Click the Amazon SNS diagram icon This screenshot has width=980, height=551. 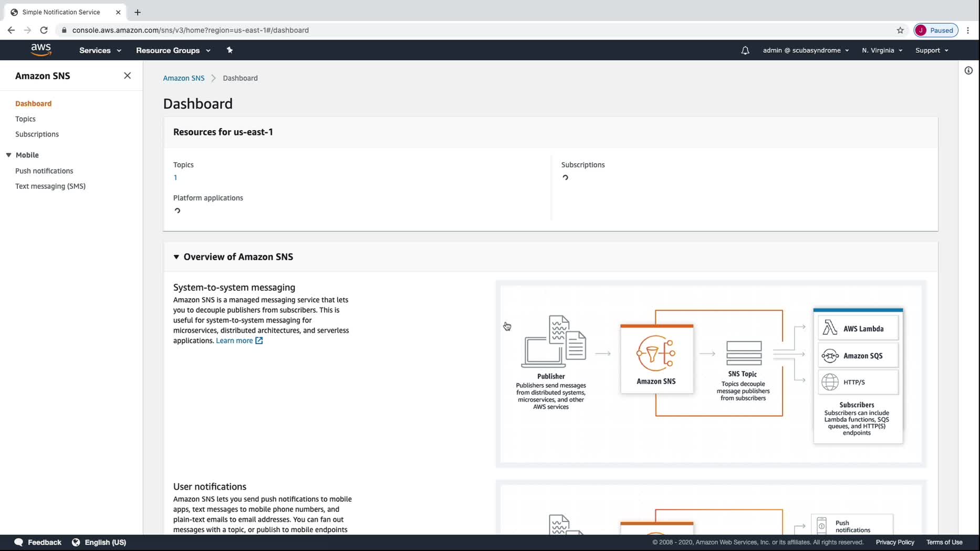656,353
